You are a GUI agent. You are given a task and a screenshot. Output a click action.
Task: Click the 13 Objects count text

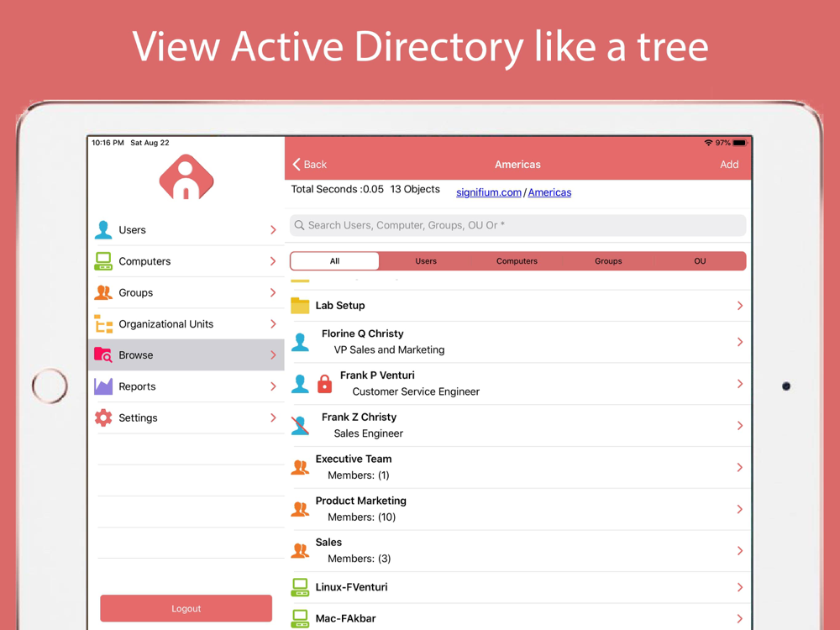pos(415,189)
